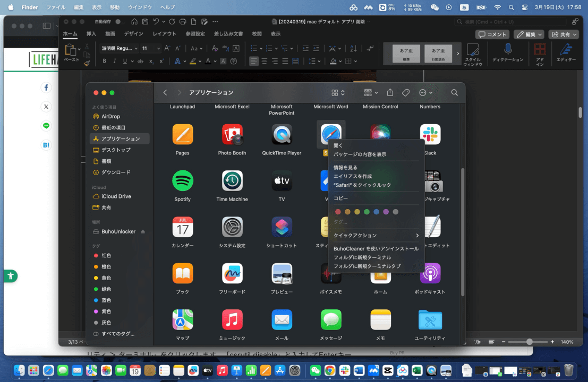Toggle strikethrough in Word ribbon
This screenshot has height=382, width=588.
[x=140, y=61]
